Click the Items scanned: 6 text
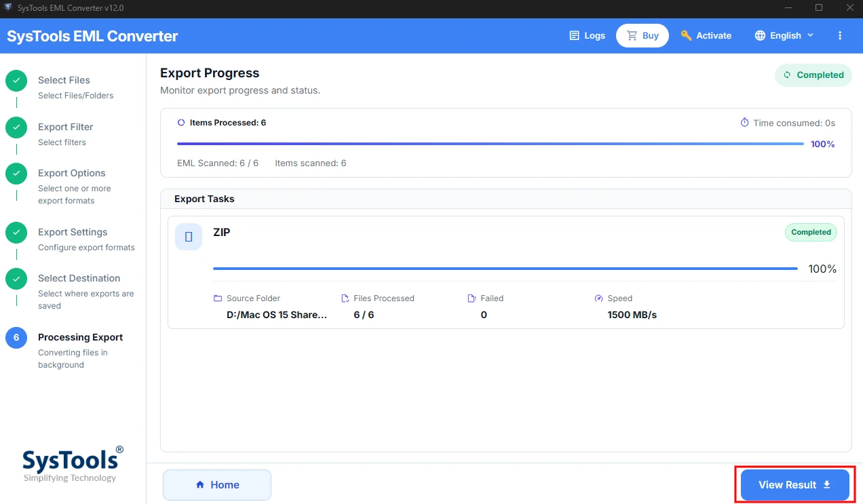Viewport: 863px width, 504px height. (311, 163)
